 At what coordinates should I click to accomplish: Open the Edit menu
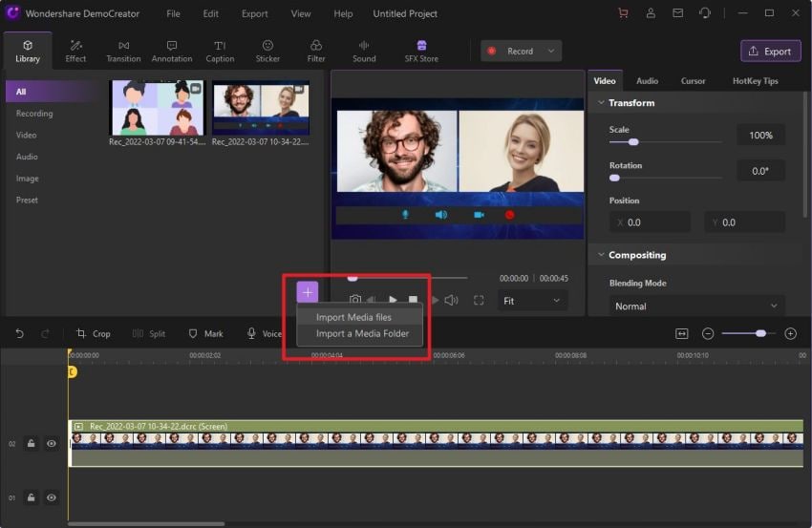point(210,14)
